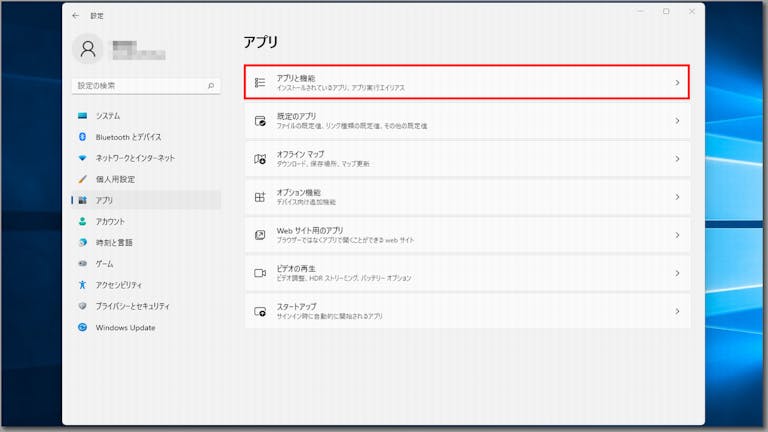Select ゲーム in the sidebar
Image resolution: width=768 pixels, height=432 pixels.
click(x=146, y=264)
